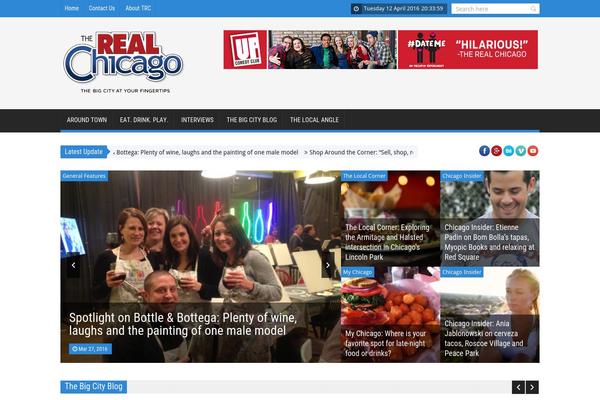
Task: Open the YouTube social icon
Action: [x=533, y=151]
